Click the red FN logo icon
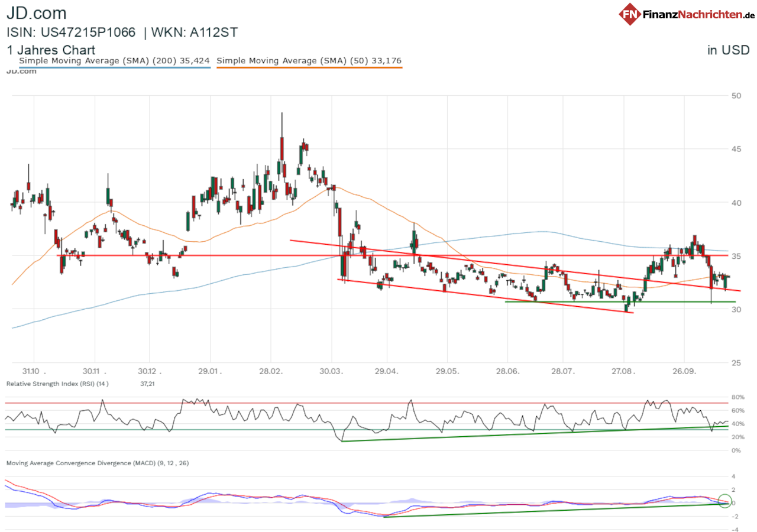The height and width of the screenshot is (532, 757). coord(630,14)
